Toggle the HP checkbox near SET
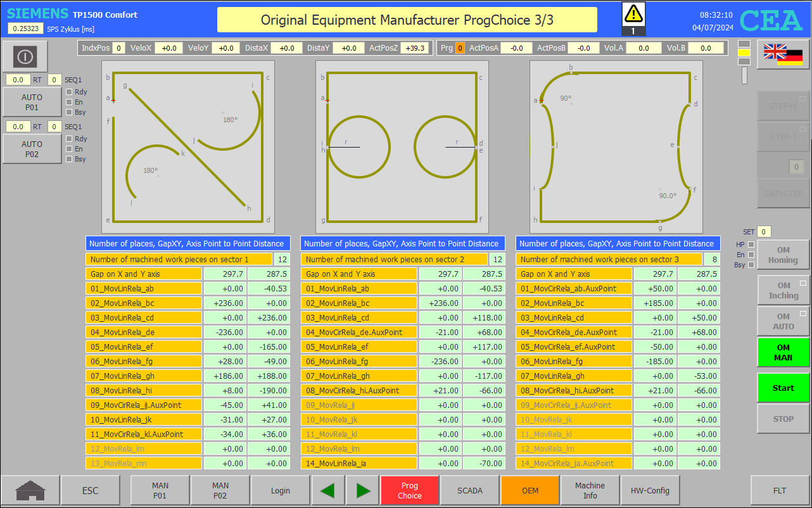This screenshot has width=812, height=508. click(751, 244)
